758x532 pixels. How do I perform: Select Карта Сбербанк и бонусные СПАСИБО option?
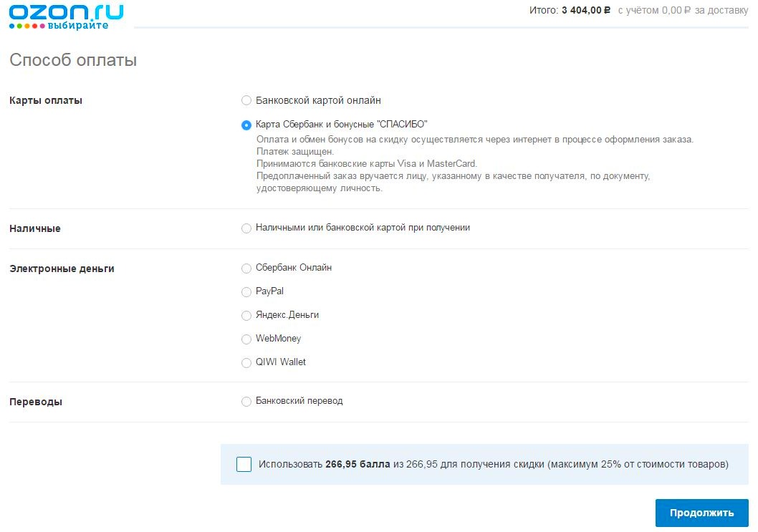point(246,125)
